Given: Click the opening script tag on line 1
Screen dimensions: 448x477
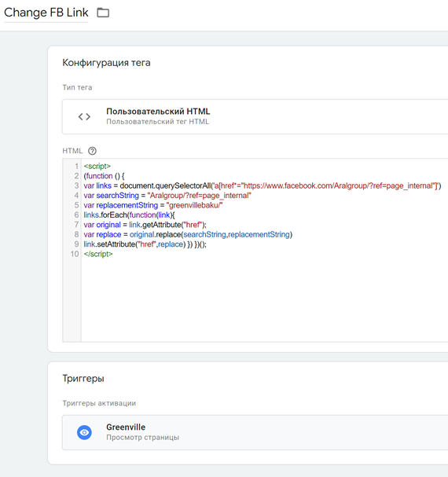Looking at the screenshot, I should pyautogui.click(x=97, y=166).
